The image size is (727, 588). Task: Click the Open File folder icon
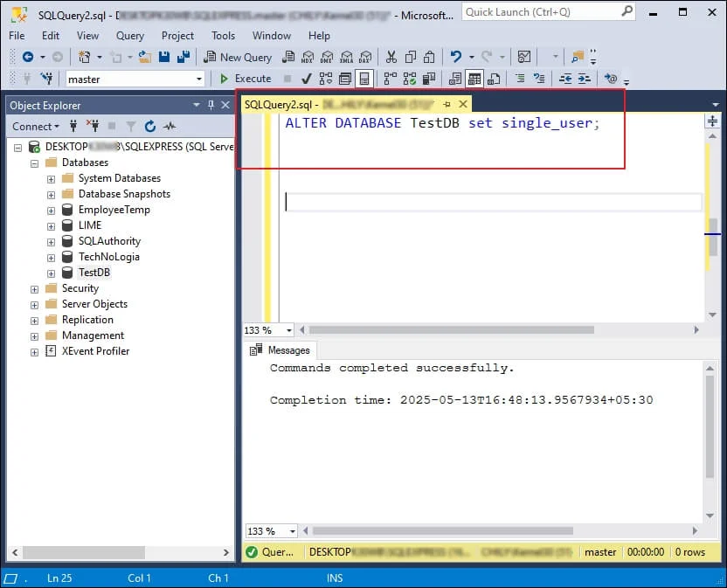(145, 57)
